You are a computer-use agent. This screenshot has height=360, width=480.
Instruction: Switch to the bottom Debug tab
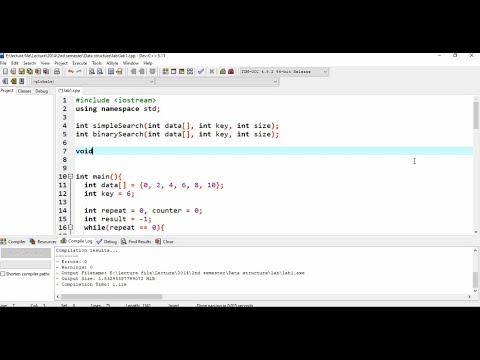pos(107,241)
